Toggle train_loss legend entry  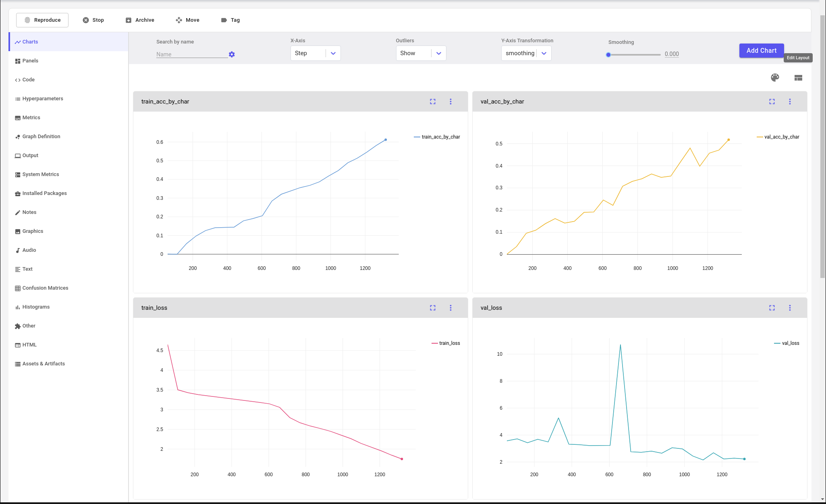pos(446,343)
